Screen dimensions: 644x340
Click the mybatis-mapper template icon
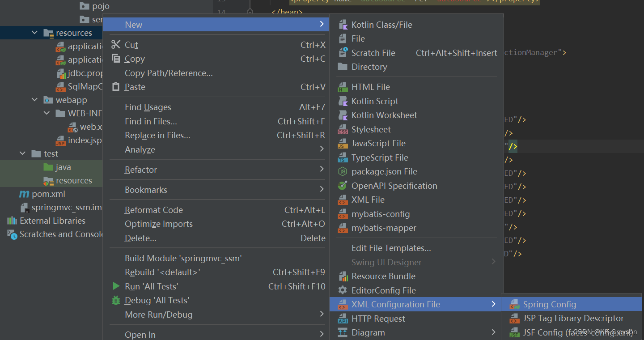[343, 228]
